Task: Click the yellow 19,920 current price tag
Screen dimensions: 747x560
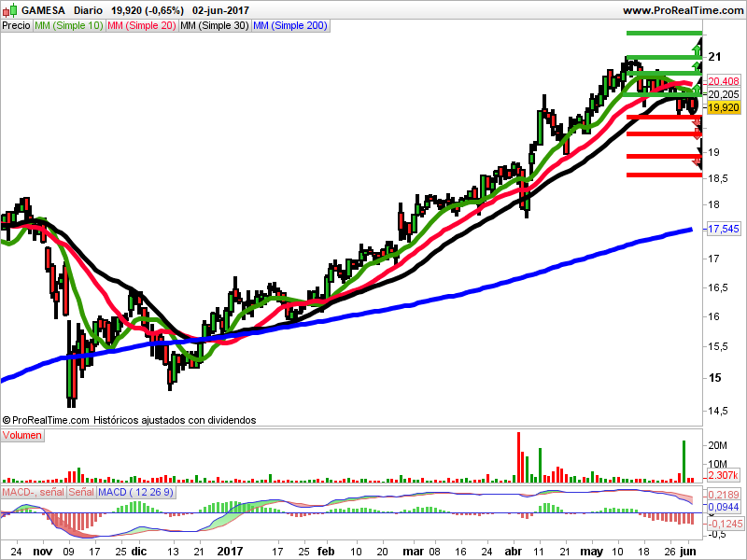Action: click(723, 107)
